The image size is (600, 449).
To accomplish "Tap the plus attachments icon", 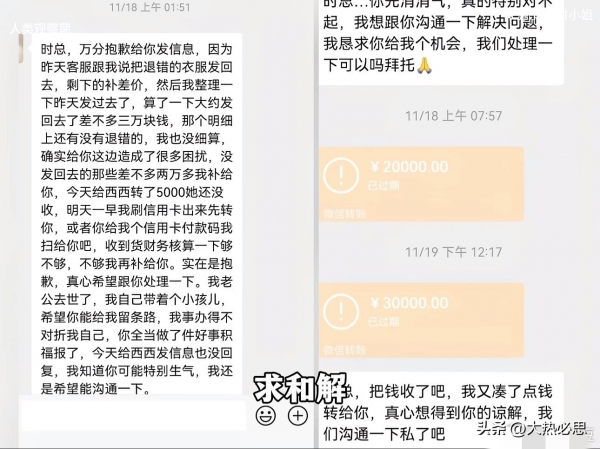I will 298,415.
